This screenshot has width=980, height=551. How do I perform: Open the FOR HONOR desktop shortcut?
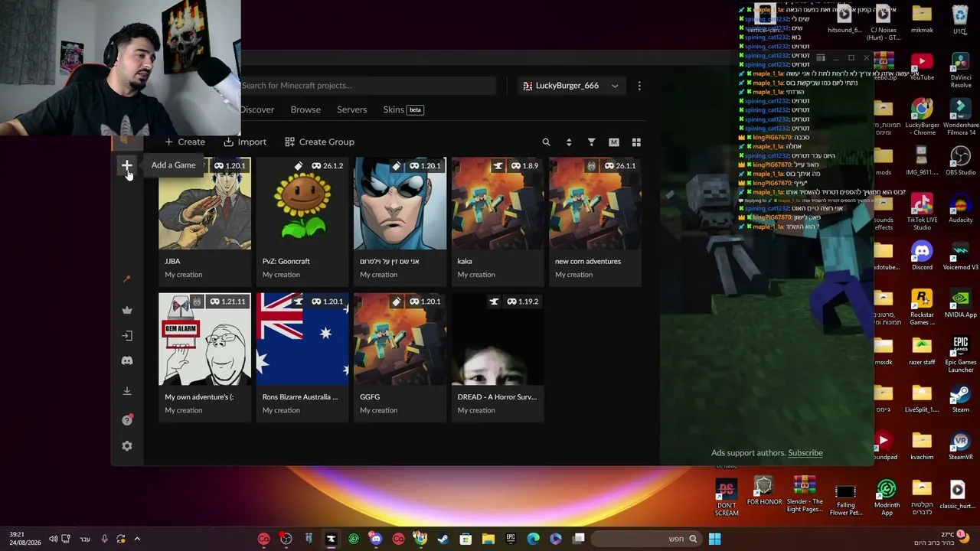click(x=764, y=491)
